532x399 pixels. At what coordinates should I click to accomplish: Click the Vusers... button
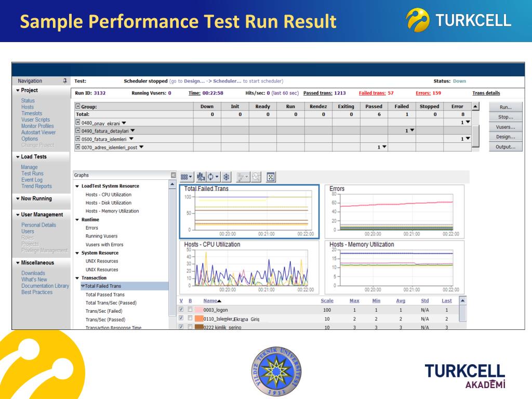point(506,127)
